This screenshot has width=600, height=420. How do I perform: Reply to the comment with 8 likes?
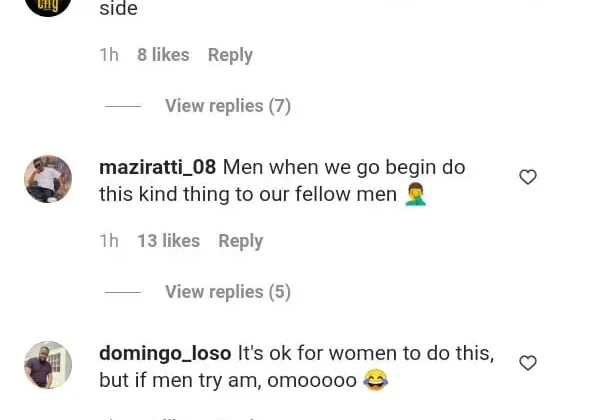pos(230,55)
